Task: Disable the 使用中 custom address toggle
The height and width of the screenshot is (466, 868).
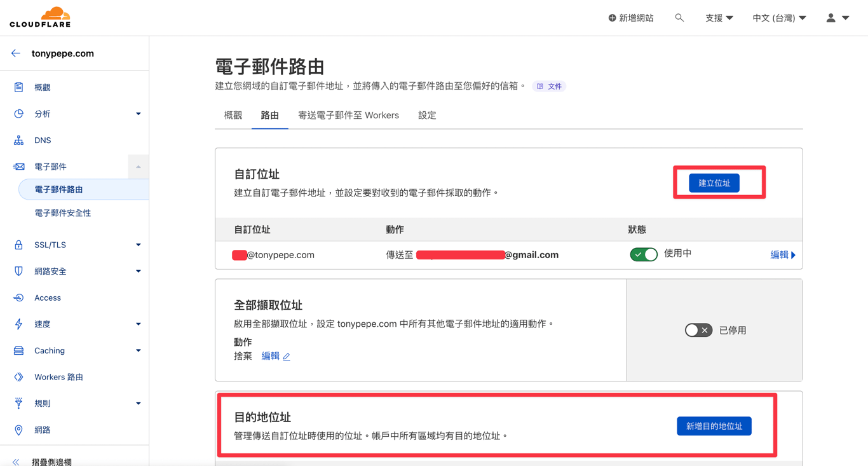Action: [x=644, y=254]
